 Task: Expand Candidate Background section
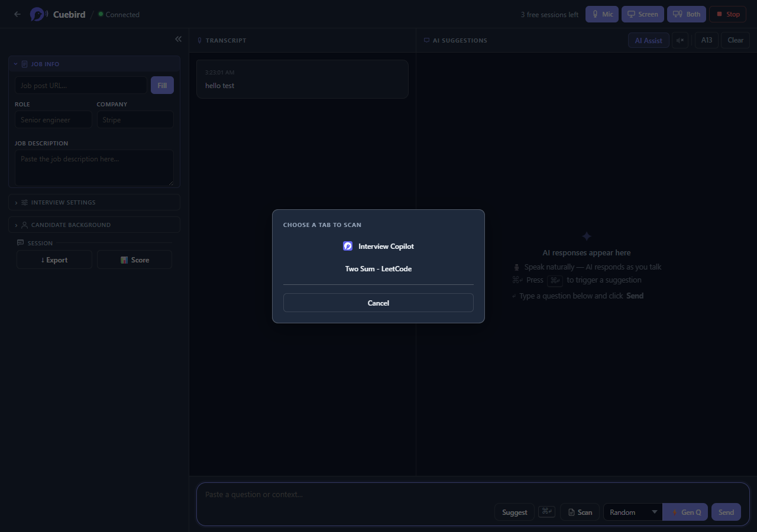tap(95, 225)
